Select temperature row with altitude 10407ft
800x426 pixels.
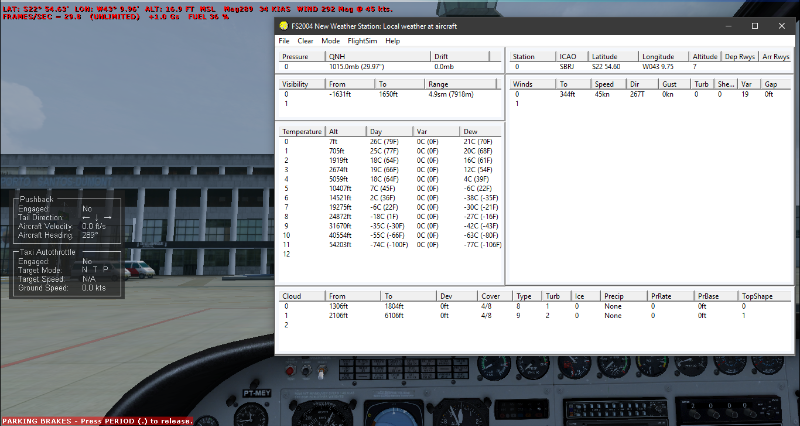click(x=390, y=188)
